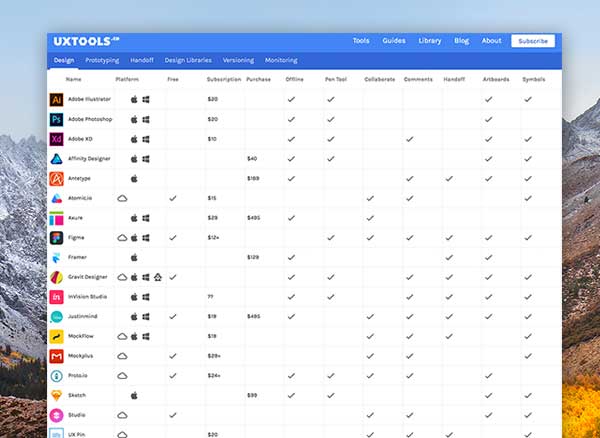Click the Comments column header
600x438 pixels.
tap(418, 80)
